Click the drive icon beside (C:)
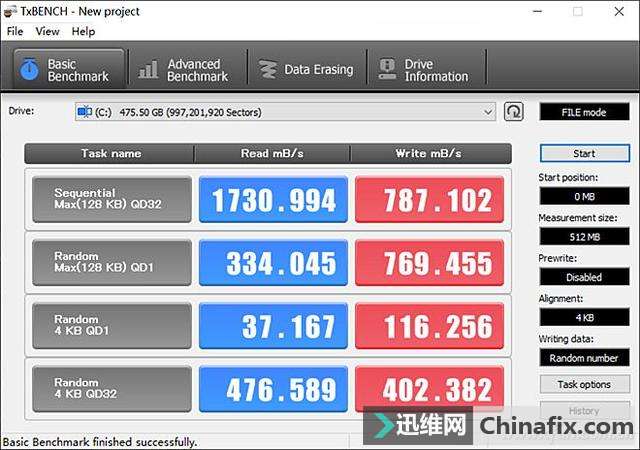 [84, 111]
